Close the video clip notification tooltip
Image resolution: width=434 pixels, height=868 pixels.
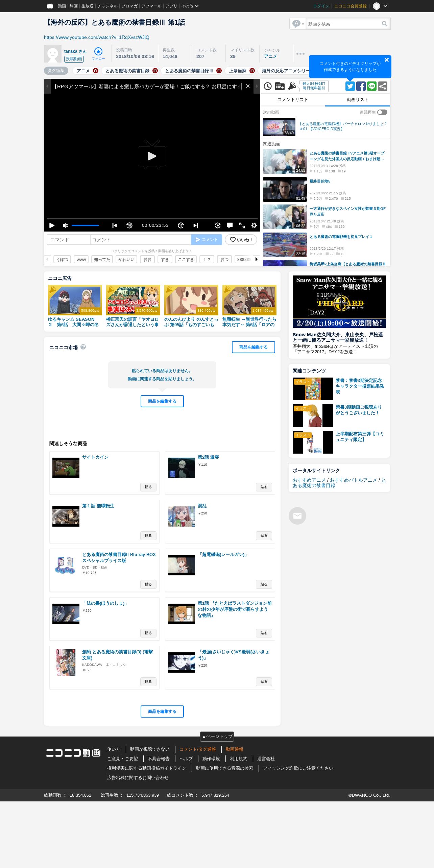pos(387,60)
